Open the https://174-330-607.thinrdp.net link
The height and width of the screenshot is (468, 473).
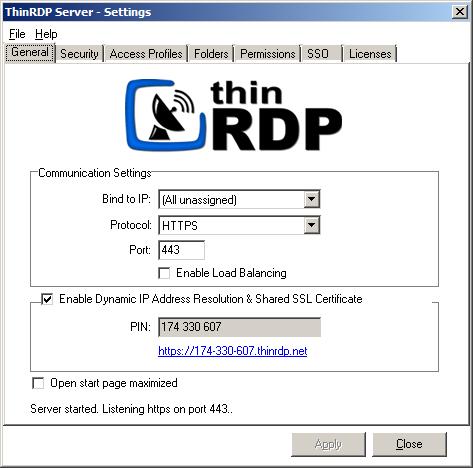tap(233, 351)
